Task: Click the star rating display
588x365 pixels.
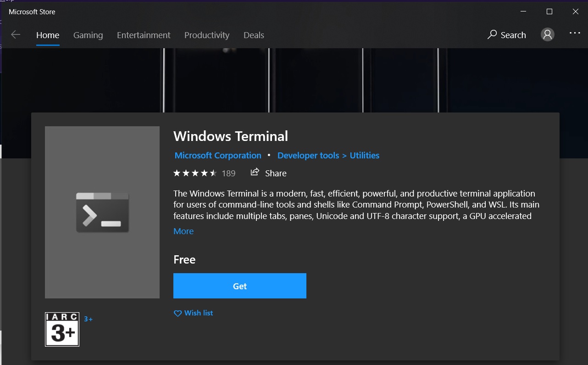Action: [x=195, y=173]
